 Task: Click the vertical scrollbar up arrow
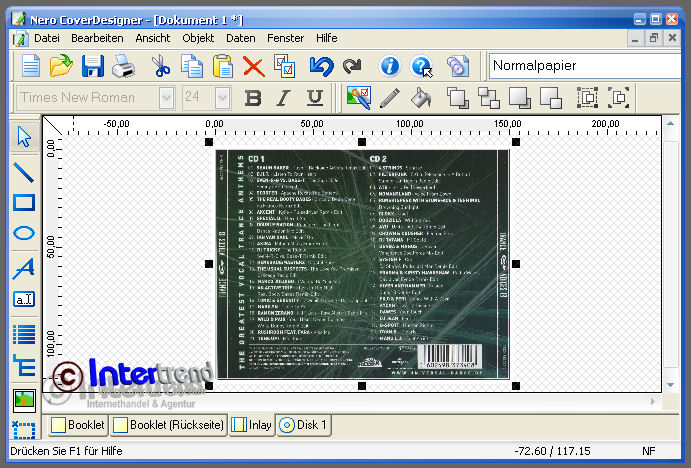point(670,124)
